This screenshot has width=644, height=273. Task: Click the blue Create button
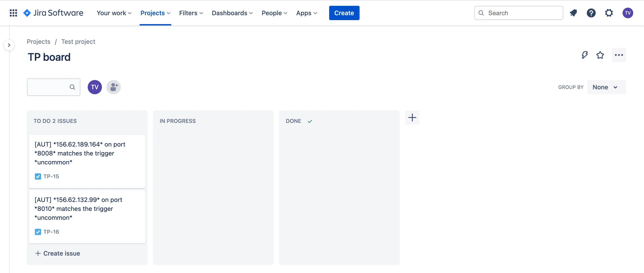pos(344,13)
